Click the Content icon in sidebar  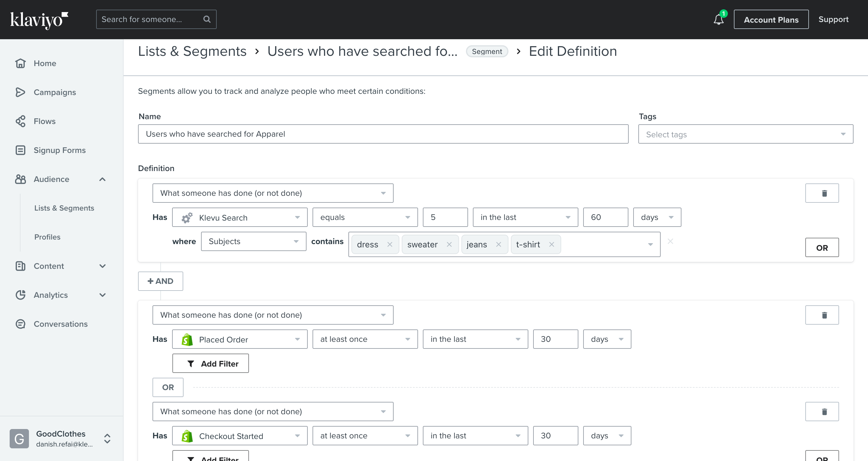[20, 266]
